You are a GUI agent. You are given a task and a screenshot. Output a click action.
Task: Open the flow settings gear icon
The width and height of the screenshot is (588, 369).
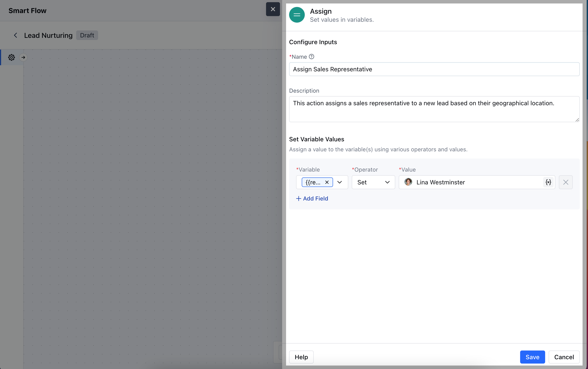[x=11, y=57]
